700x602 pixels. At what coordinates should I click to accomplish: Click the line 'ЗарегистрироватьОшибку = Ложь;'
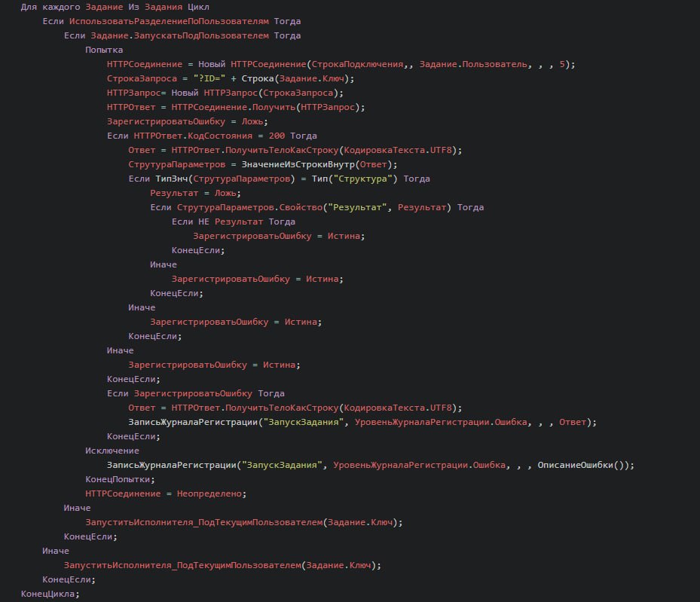point(187,121)
